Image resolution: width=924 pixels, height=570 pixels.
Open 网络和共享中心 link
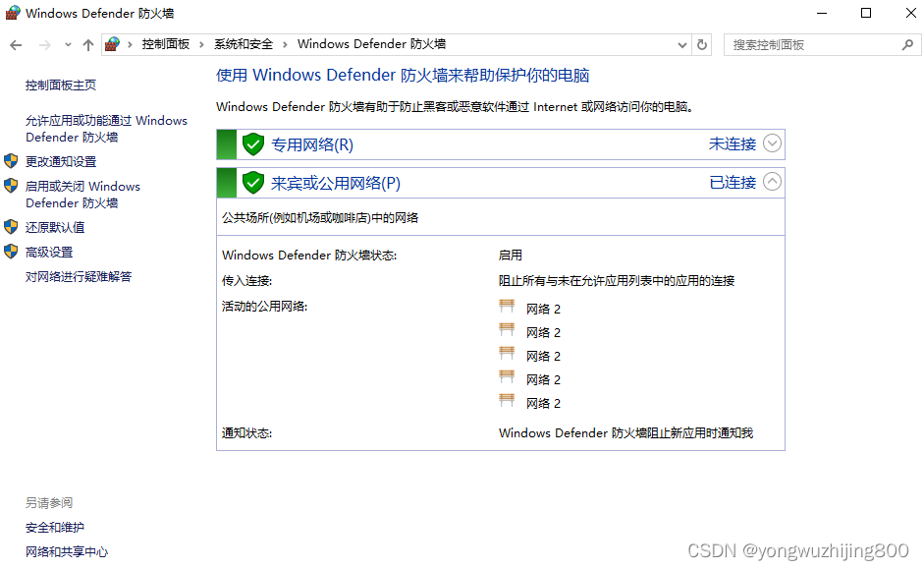67,552
